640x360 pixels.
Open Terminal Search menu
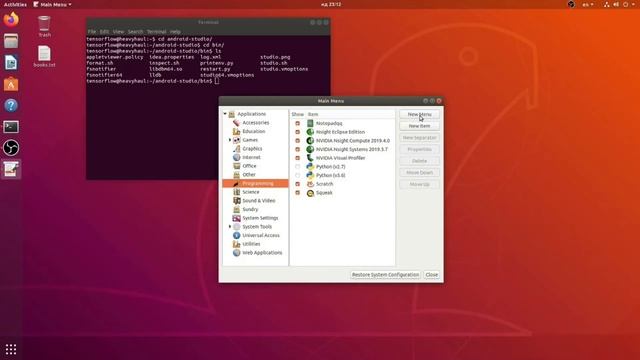[135, 31]
